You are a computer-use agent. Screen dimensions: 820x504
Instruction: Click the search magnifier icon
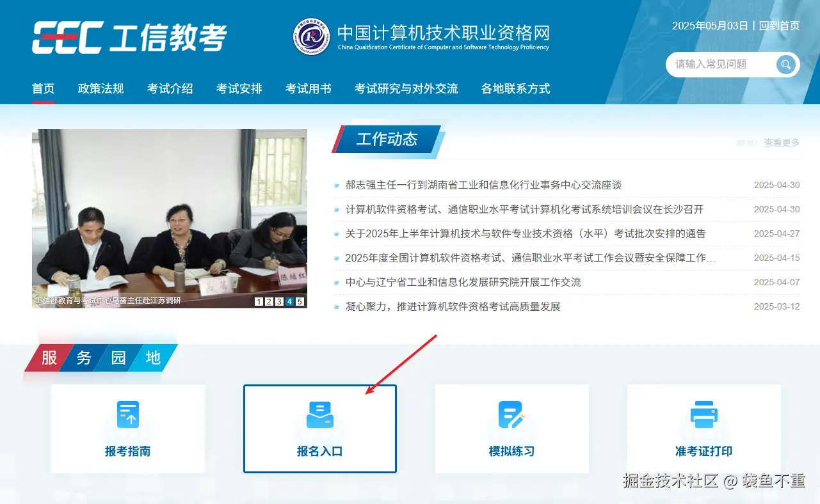coord(786,64)
